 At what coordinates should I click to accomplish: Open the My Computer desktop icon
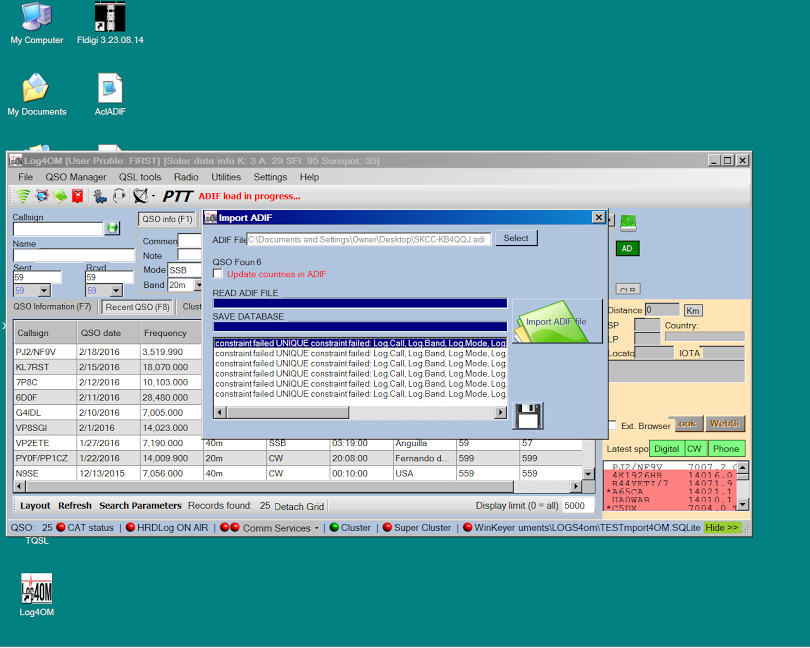[x=37, y=24]
